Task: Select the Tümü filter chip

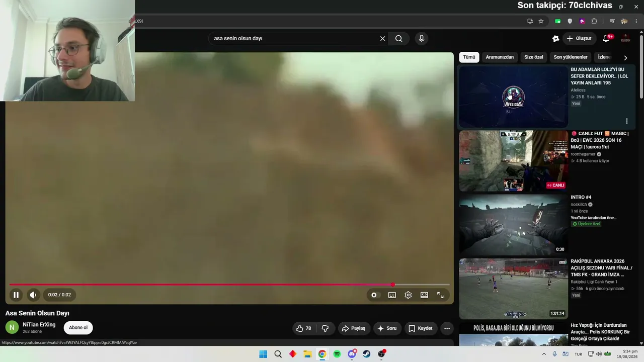Action: tap(469, 57)
